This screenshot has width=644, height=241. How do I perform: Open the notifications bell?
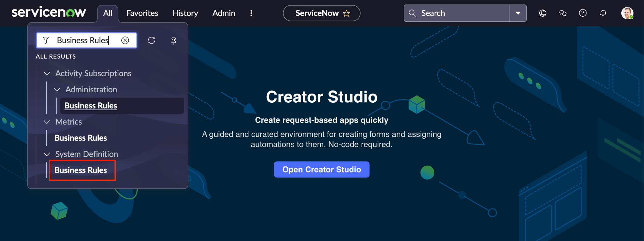pyautogui.click(x=603, y=13)
